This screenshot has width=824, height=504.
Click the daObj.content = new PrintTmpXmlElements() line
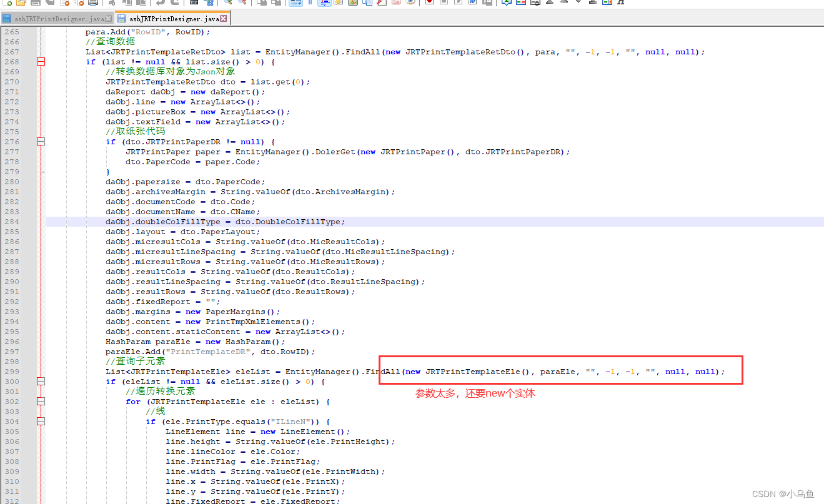pyautogui.click(x=211, y=322)
